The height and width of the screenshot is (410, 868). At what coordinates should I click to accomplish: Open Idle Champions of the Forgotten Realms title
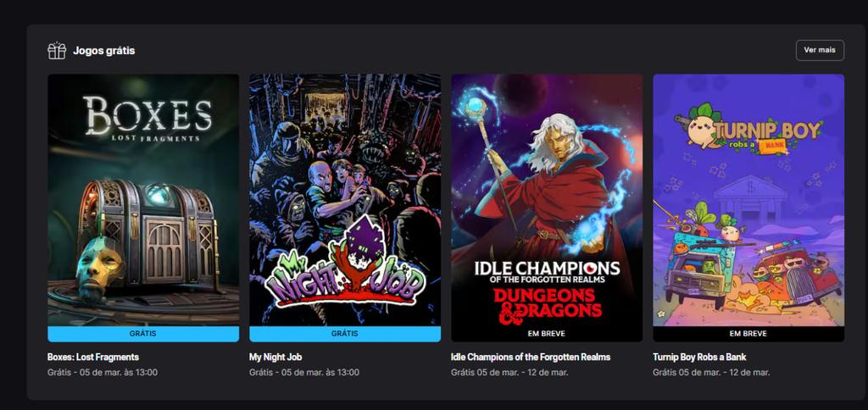(x=531, y=357)
